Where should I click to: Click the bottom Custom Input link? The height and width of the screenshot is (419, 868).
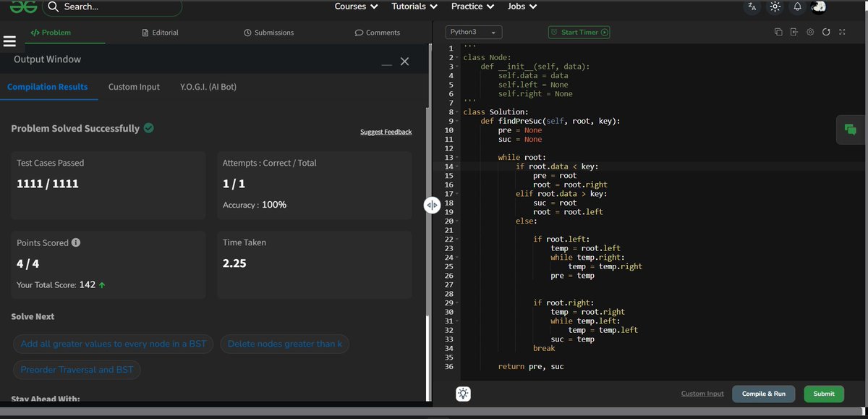pyautogui.click(x=702, y=394)
